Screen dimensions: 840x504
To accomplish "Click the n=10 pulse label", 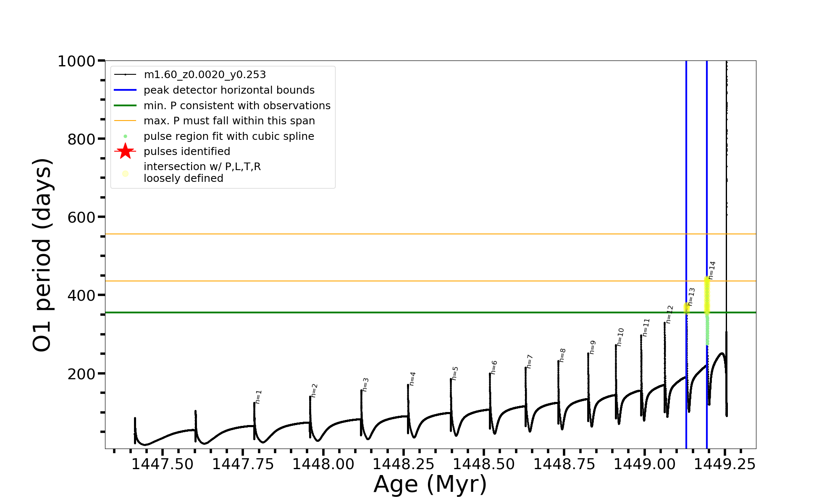I will [620, 337].
